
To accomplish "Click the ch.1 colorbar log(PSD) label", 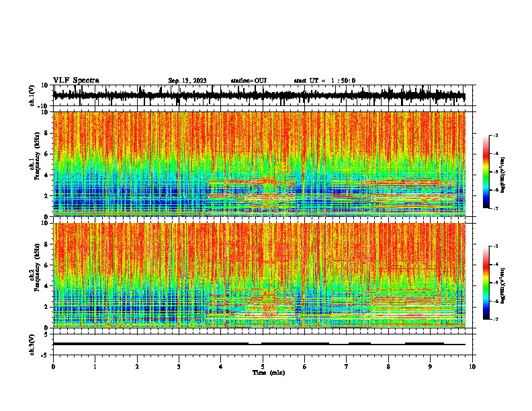I will [x=503, y=175].
